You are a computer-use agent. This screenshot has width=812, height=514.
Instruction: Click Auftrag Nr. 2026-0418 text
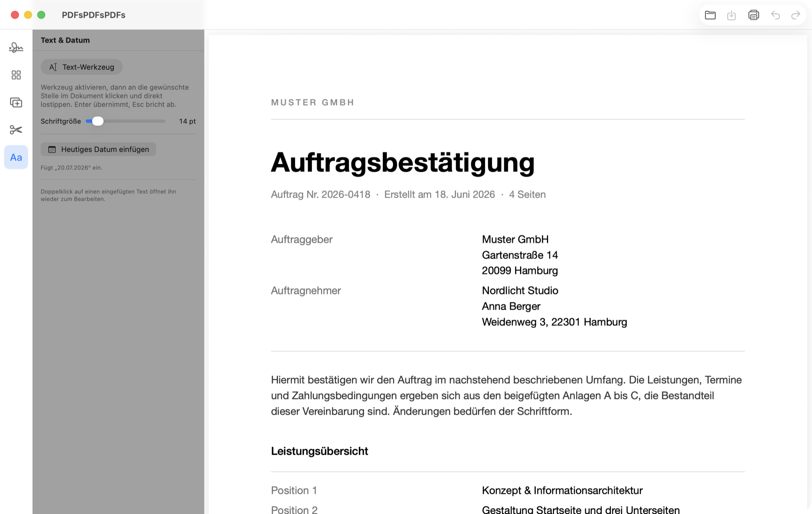tap(320, 194)
